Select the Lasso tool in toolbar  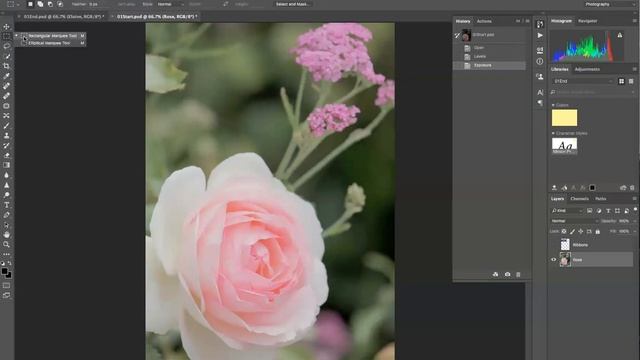[6, 46]
